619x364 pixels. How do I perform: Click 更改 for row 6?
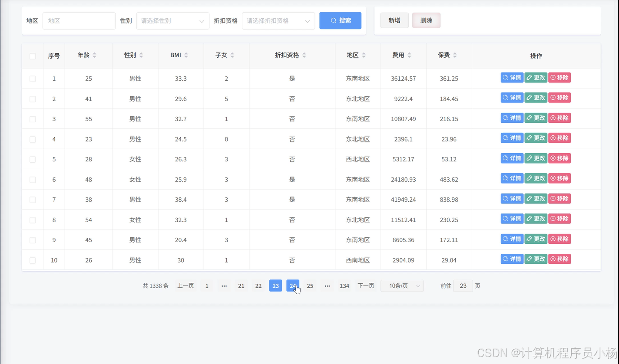tap(536, 178)
